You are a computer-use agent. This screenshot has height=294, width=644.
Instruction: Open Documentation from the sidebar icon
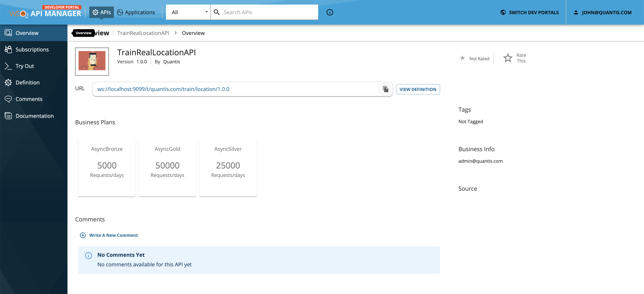[x=8, y=116]
